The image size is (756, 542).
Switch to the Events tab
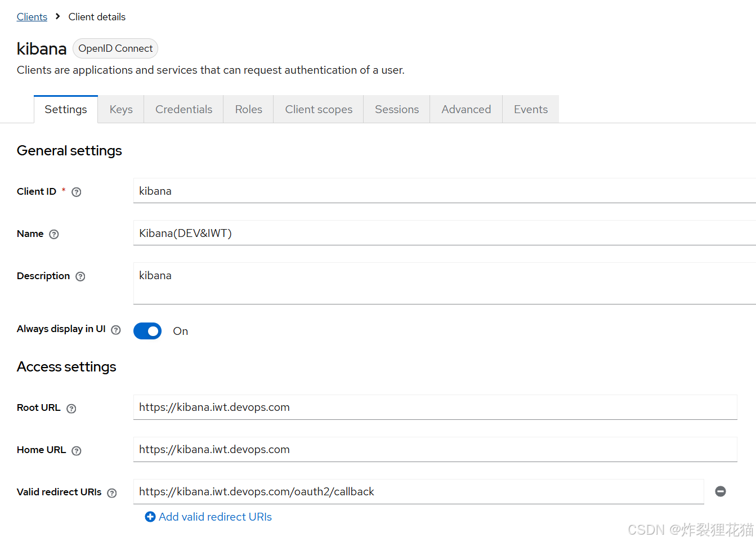(x=531, y=109)
